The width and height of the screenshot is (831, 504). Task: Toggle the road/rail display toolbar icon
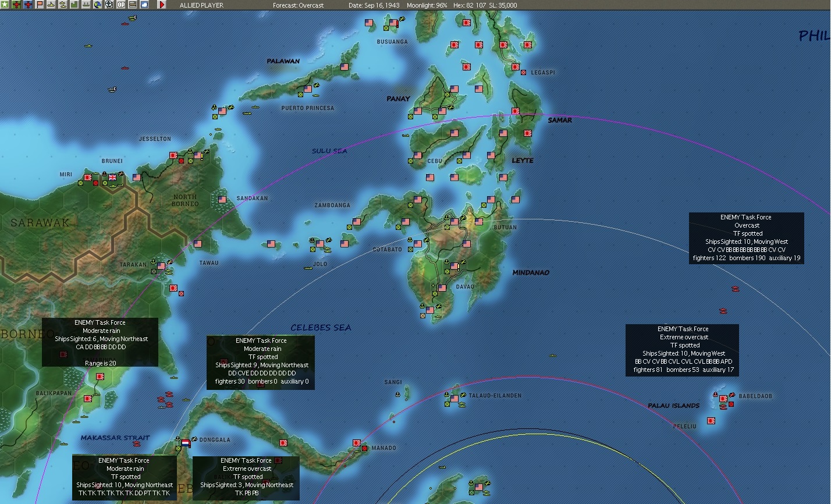point(133,5)
